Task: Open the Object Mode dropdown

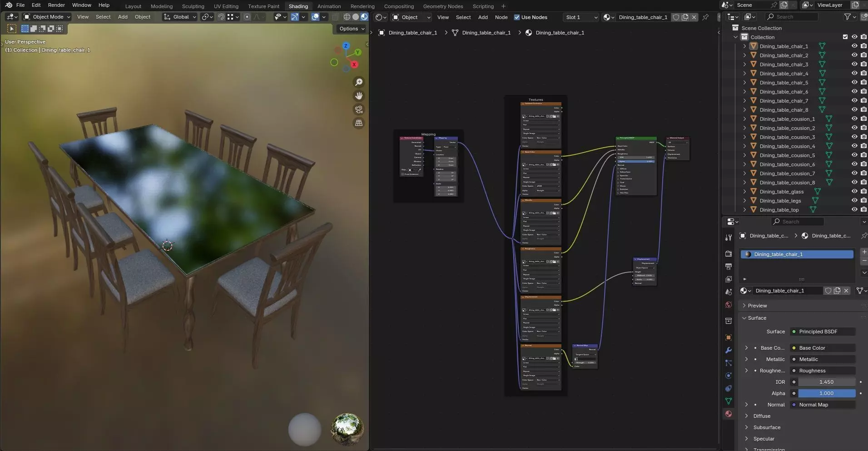Action: coord(47,17)
